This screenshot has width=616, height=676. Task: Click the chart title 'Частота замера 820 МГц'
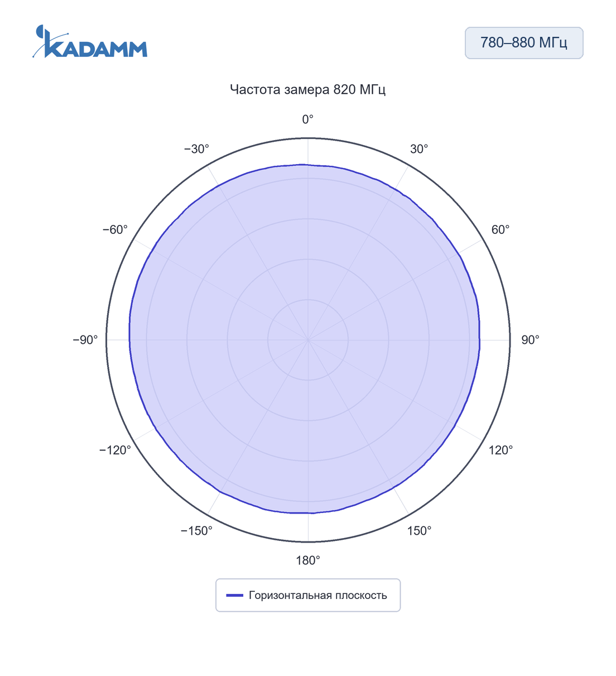(308, 89)
